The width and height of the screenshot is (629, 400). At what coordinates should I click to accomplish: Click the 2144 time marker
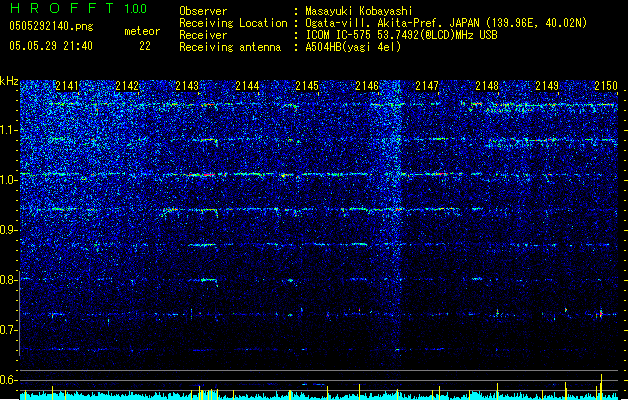pyautogui.click(x=247, y=86)
